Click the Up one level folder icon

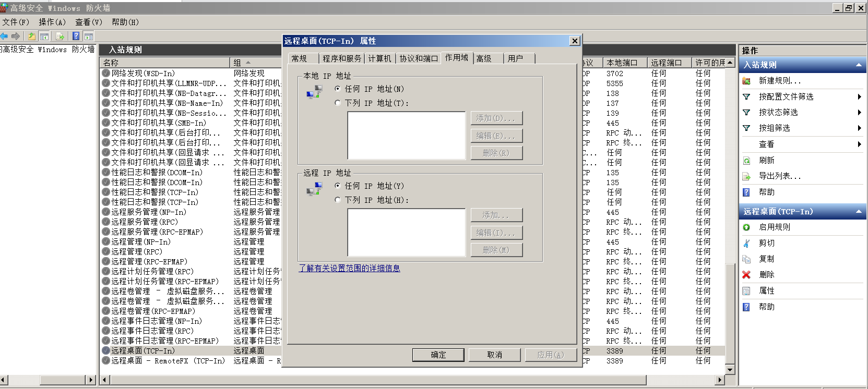click(x=32, y=36)
